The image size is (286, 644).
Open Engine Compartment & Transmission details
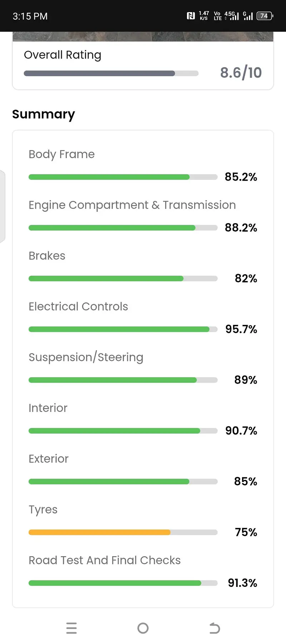[132, 205]
